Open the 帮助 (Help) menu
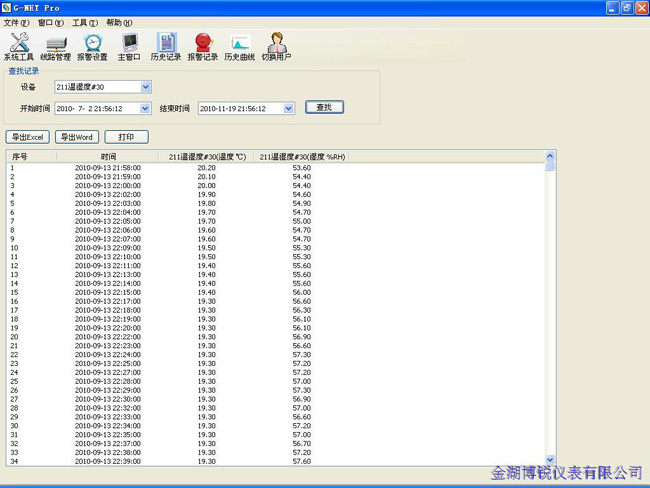The width and height of the screenshot is (650, 488). pos(119,22)
